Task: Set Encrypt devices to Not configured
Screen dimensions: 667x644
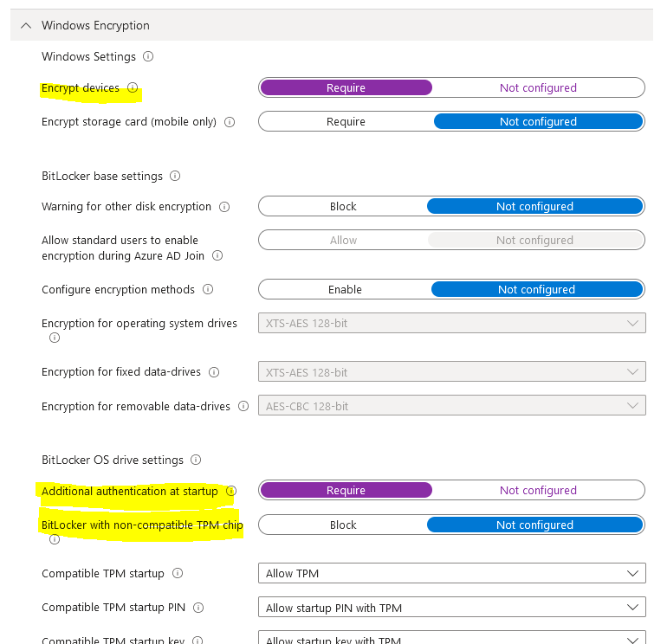Action: pyautogui.click(x=538, y=88)
